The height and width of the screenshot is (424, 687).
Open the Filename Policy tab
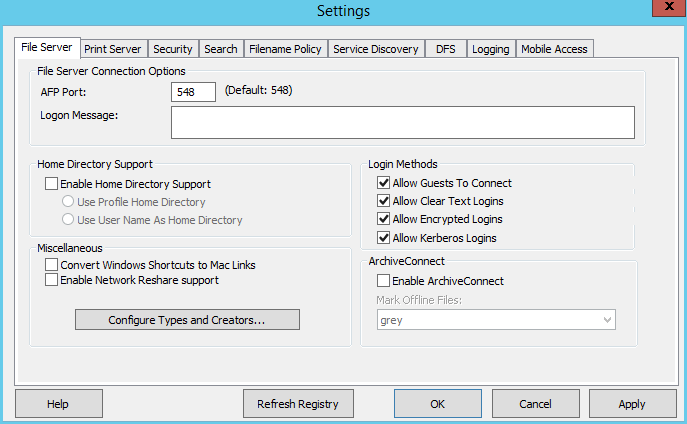pyautogui.click(x=285, y=49)
